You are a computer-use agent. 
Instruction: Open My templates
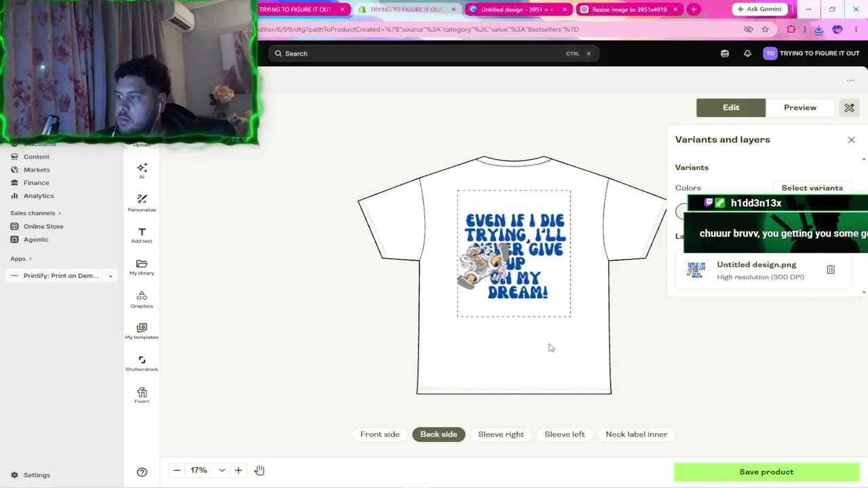pos(142,331)
